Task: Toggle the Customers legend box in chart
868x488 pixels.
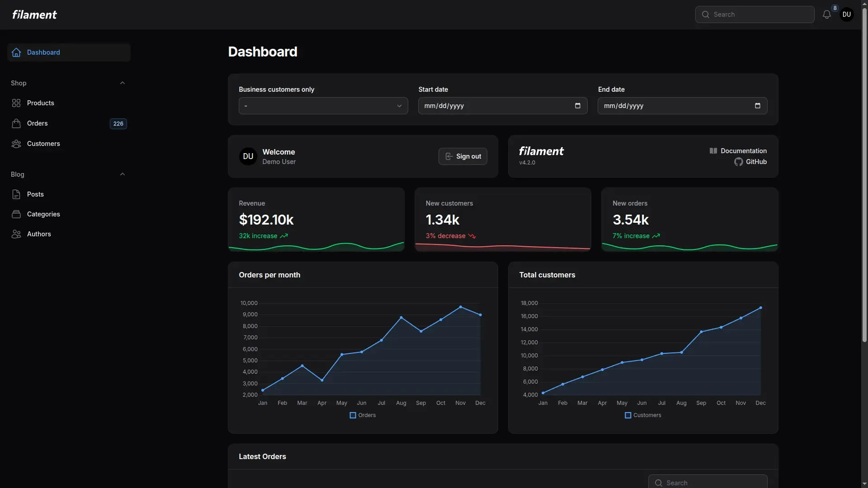Action: (x=627, y=415)
